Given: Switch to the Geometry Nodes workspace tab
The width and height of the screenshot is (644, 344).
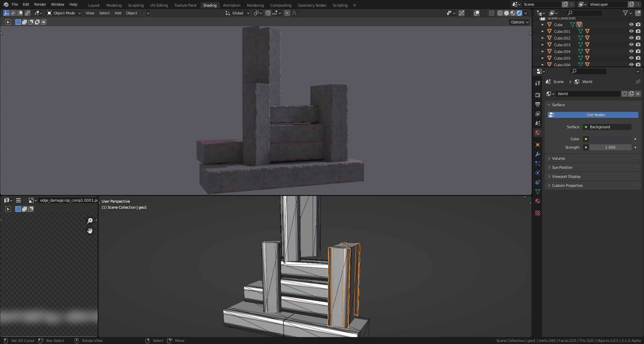Looking at the screenshot, I should pyautogui.click(x=312, y=5).
